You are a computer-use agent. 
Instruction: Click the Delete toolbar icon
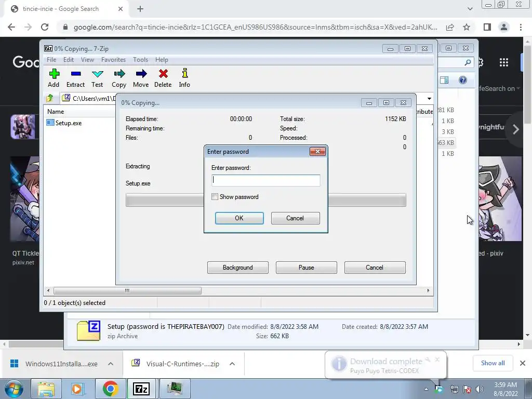tap(163, 74)
